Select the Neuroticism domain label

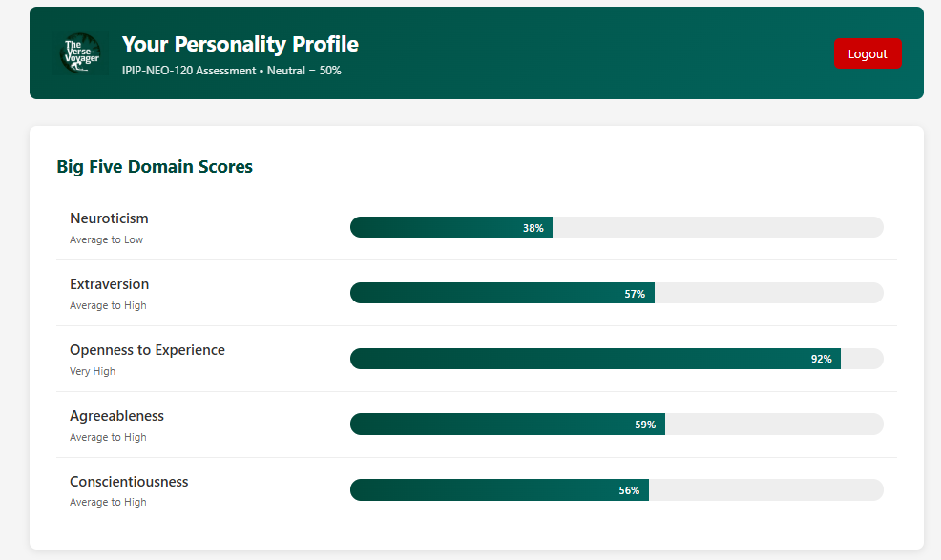click(x=109, y=218)
